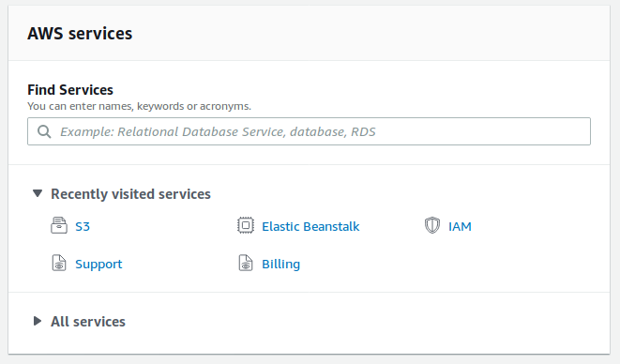This screenshot has width=620, height=364.
Task: Click the S3 bucket icon
Action: [59, 225]
